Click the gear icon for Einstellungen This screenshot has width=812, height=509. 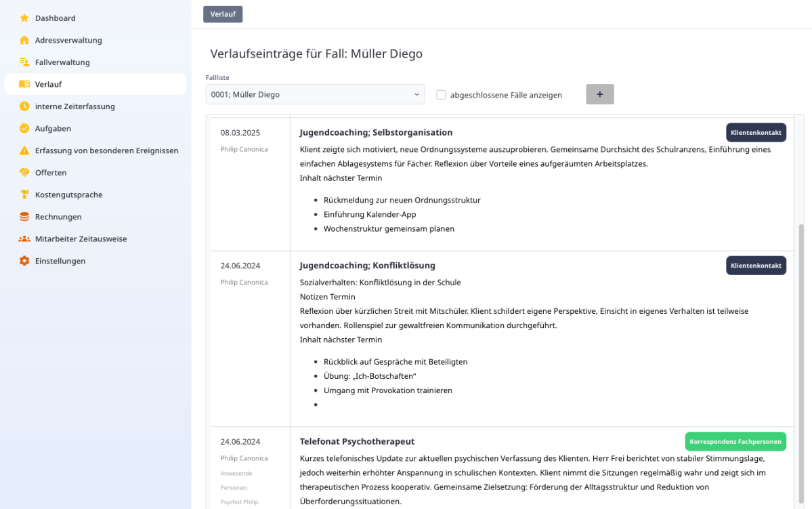point(24,261)
